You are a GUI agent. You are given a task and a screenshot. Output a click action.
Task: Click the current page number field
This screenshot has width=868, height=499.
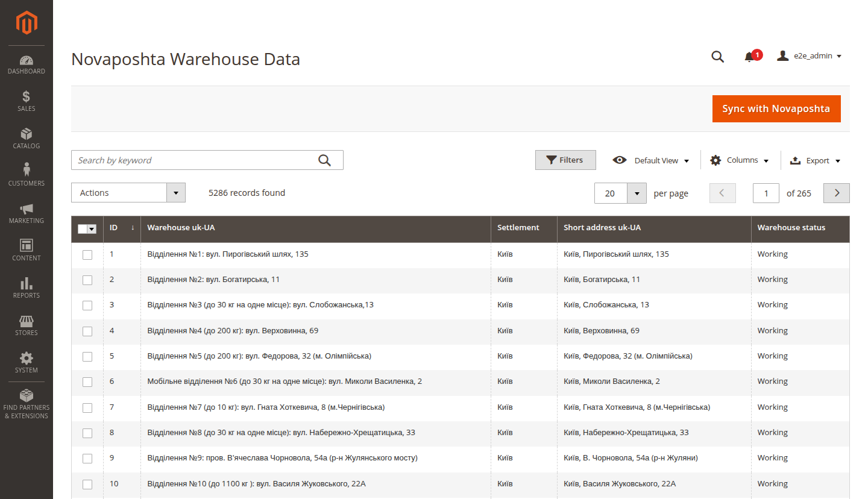coord(766,193)
